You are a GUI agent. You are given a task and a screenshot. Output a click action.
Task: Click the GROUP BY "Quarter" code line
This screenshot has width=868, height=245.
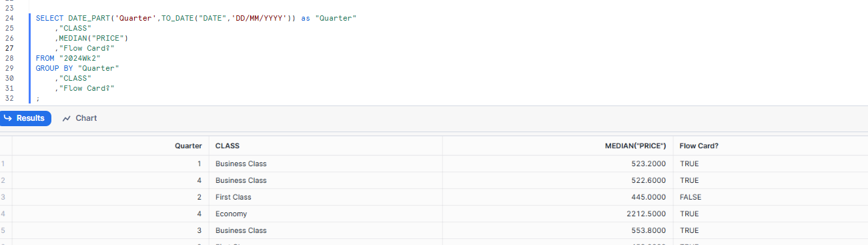click(x=77, y=68)
